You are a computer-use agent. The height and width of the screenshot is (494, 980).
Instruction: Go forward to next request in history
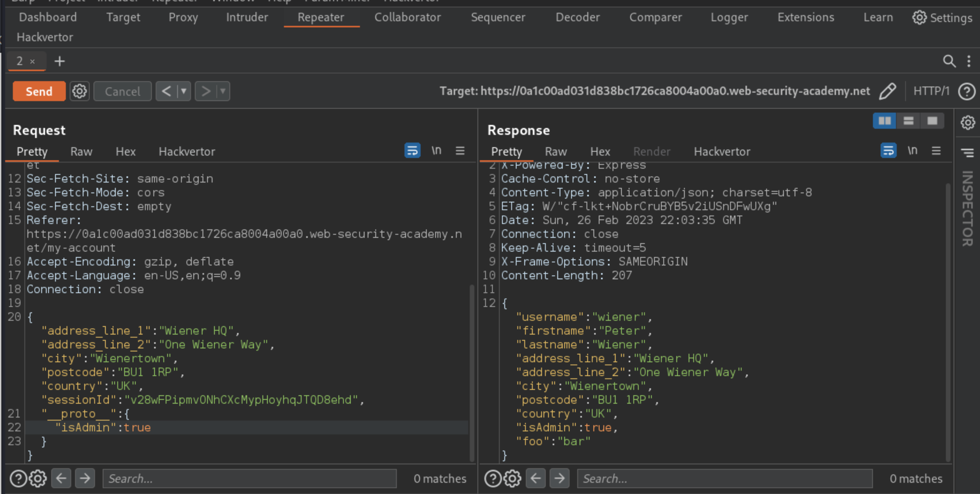coord(205,91)
